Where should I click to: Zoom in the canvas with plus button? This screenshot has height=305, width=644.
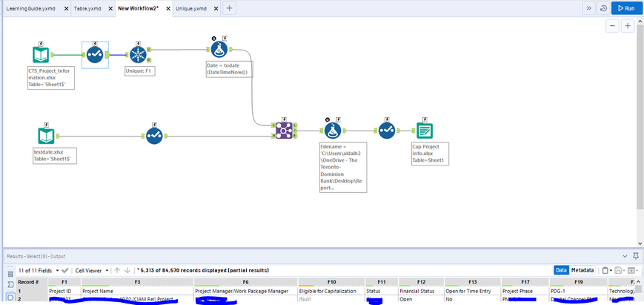628,26
